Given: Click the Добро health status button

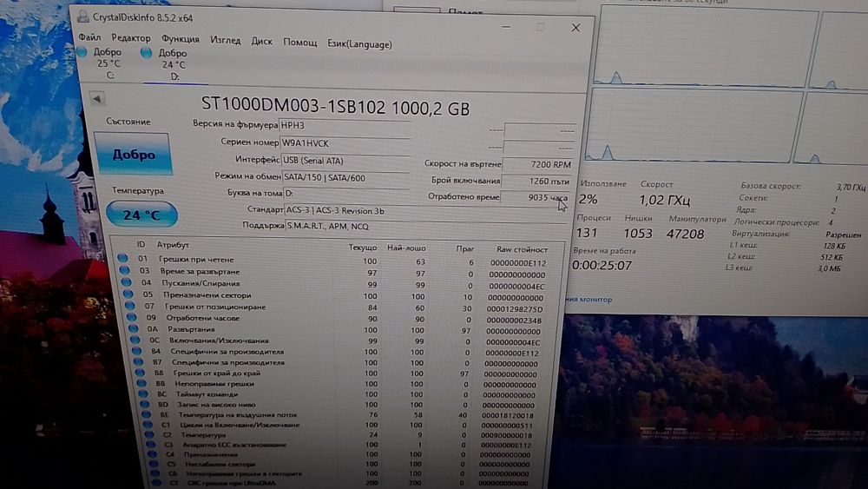Looking at the screenshot, I should click(134, 154).
